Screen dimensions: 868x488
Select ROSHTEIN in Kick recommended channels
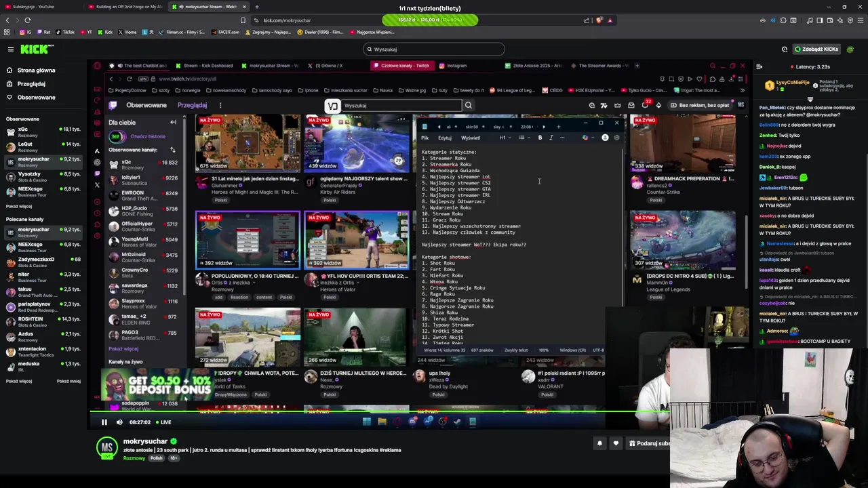click(x=43, y=321)
